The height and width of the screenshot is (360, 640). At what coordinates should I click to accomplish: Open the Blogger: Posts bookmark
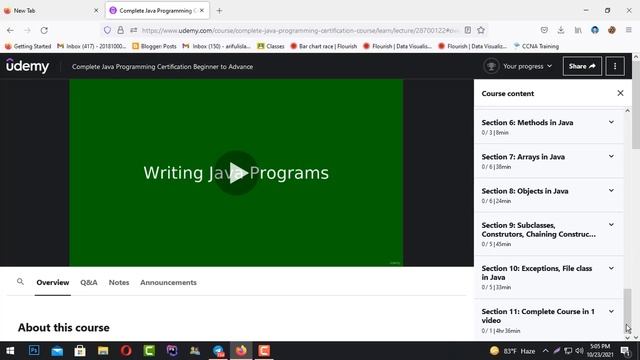(x=154, y=46)
